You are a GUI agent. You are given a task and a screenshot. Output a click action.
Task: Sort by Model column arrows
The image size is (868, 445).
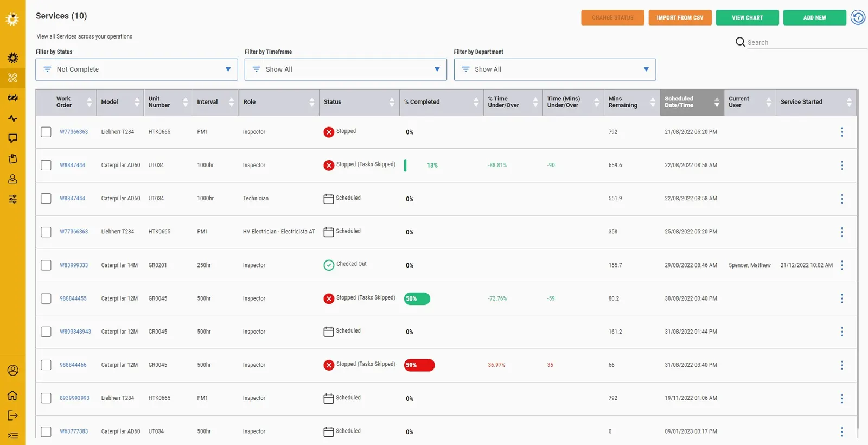coord(137,102)
